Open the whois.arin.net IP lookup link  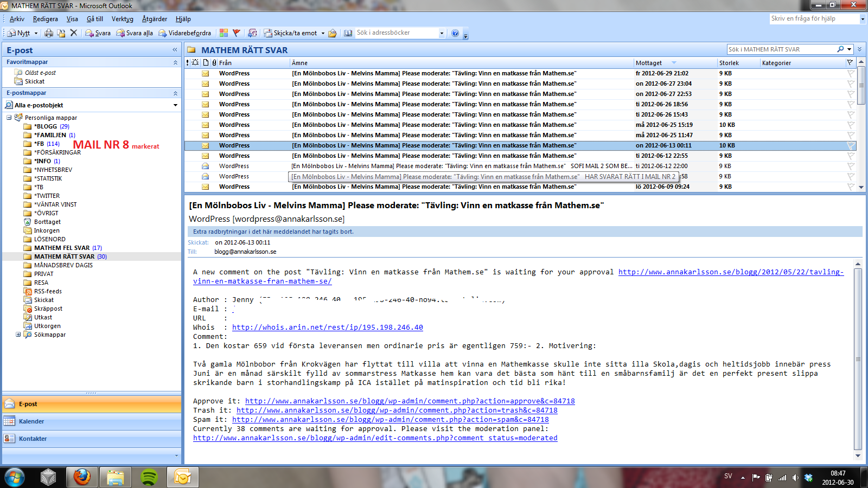pos(327,328)
